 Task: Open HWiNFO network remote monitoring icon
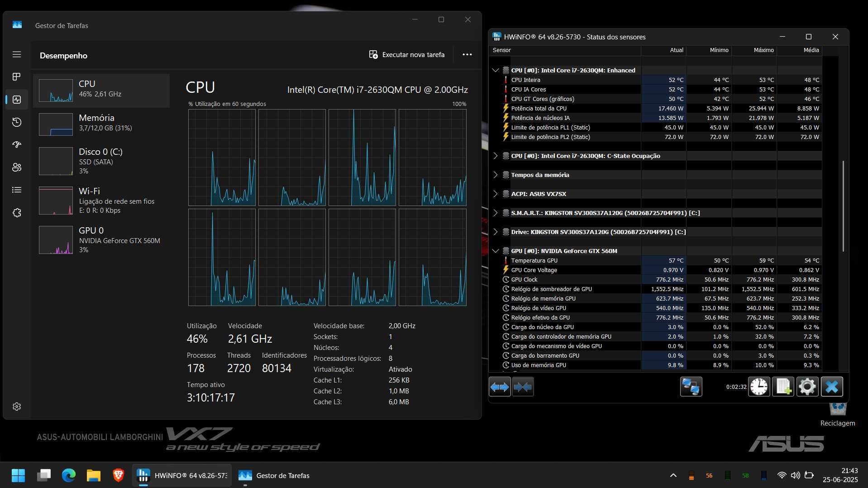point(691,387)
